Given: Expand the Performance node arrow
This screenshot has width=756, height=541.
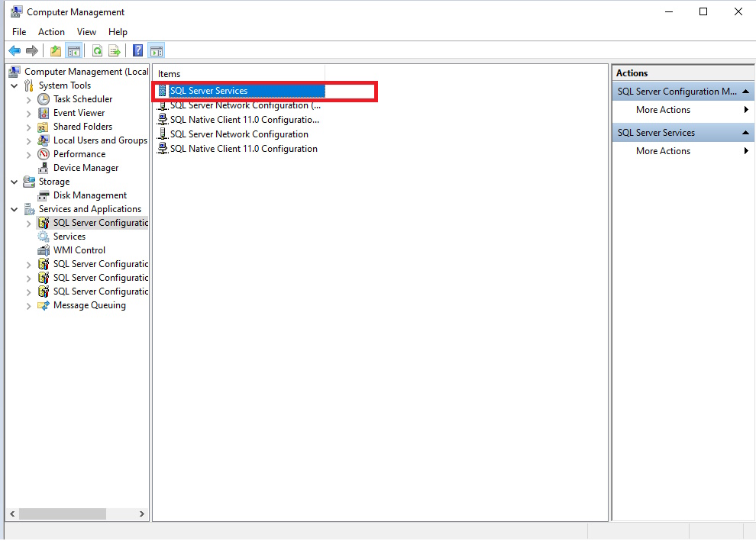Looking at the screenshot, I should click(x=28, y=155).
